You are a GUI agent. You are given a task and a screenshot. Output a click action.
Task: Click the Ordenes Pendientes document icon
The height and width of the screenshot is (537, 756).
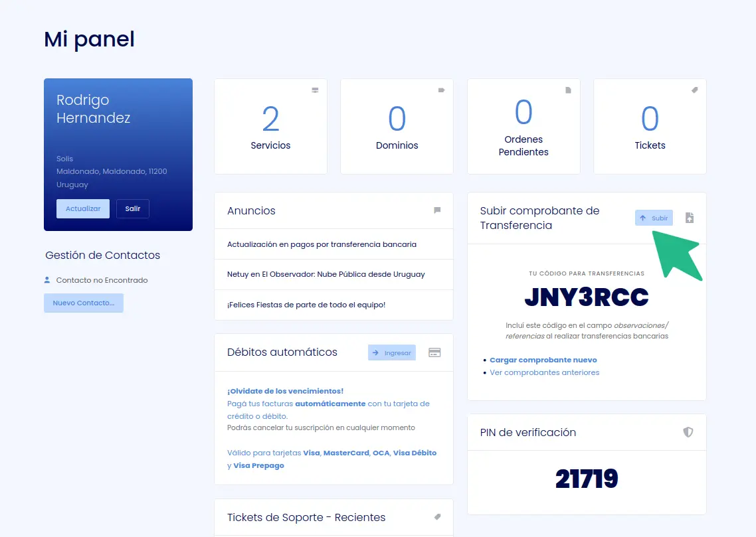(x=568, y=90)
